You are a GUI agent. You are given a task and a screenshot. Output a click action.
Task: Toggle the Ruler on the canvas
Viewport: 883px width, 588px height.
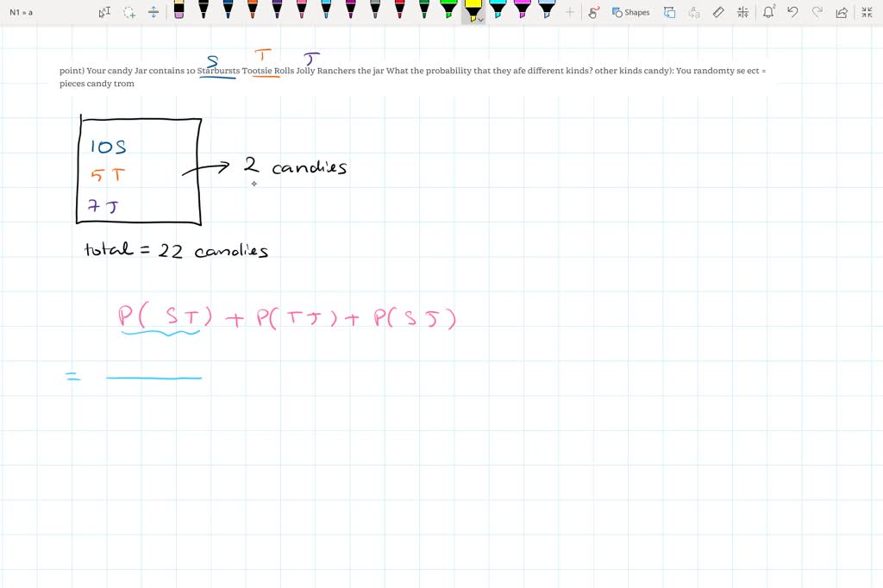tap(719, 12)
